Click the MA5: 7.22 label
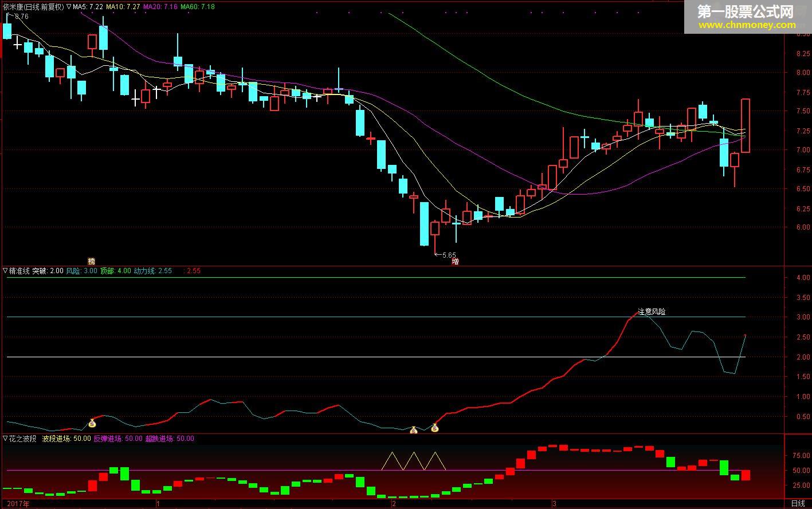The width and height of the screenshot is (812, 509). click(x=88, y=7)
